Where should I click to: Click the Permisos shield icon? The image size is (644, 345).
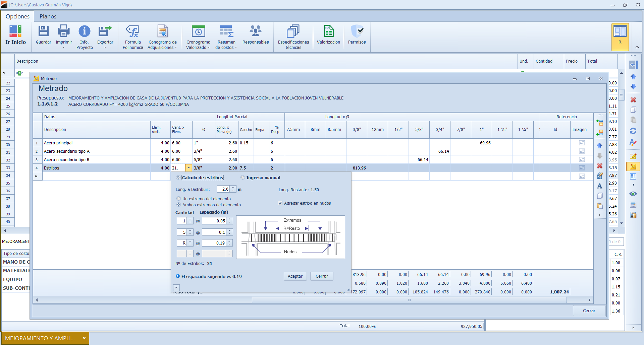(x=357, y=32)
